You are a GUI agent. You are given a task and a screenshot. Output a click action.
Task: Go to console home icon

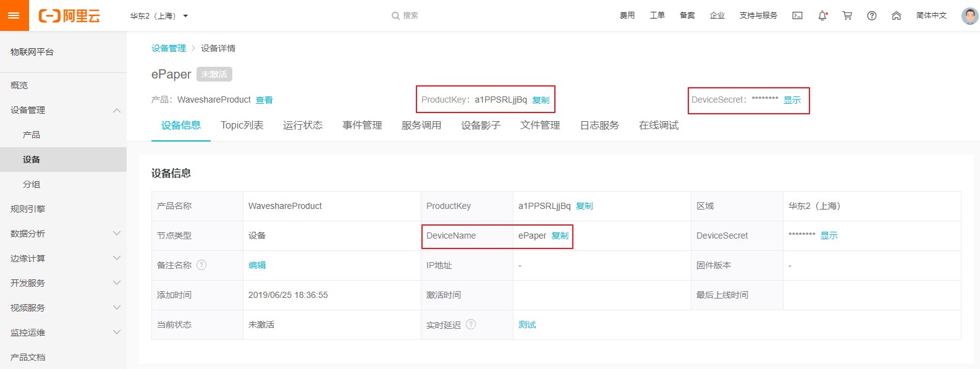(x=897, y=15)
